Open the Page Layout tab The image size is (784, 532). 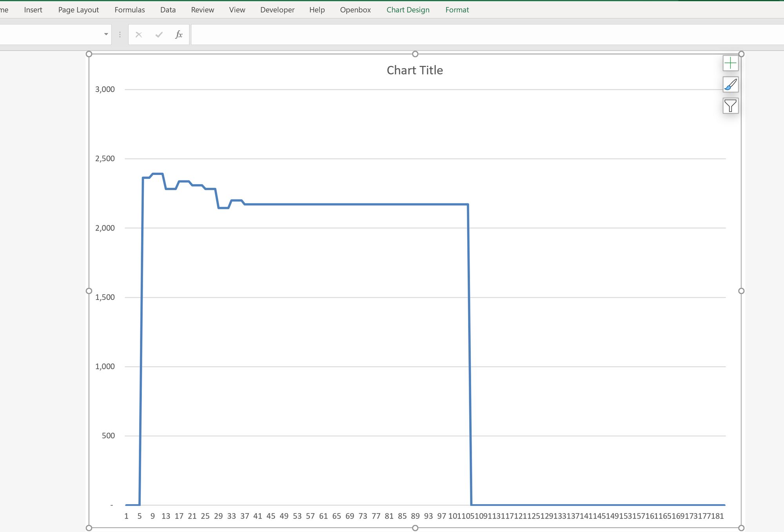click(x=78, y=10)
